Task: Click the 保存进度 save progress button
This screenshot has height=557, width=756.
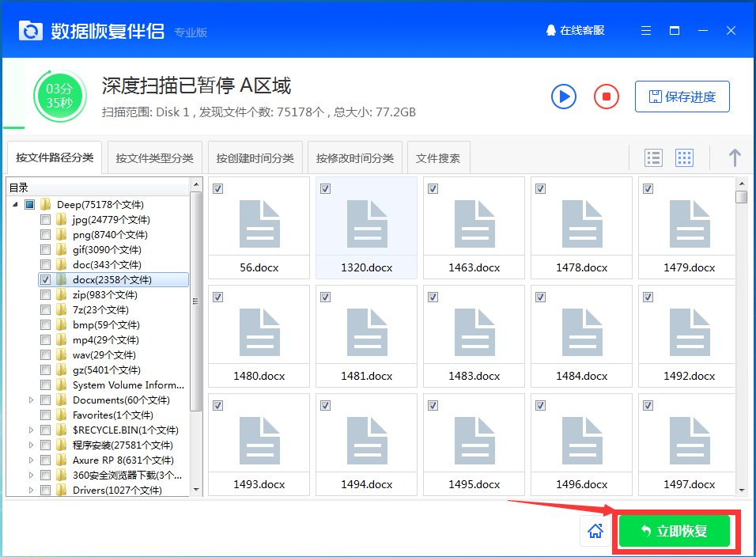Action: pyautogui.click(x=682, y=97)
